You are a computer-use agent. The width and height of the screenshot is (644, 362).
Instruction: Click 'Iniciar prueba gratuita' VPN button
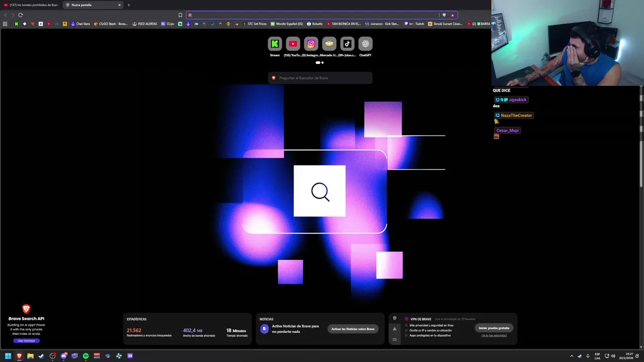tap(494, 328)
